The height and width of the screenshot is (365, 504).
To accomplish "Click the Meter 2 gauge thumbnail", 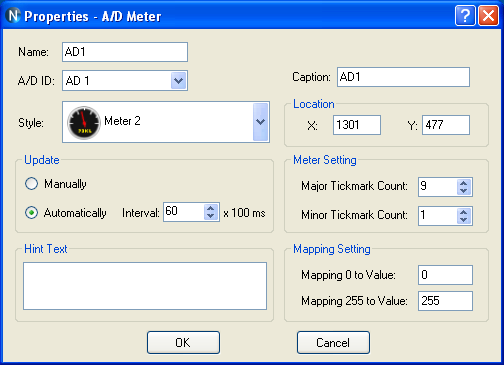I will [x=84, y=123].
